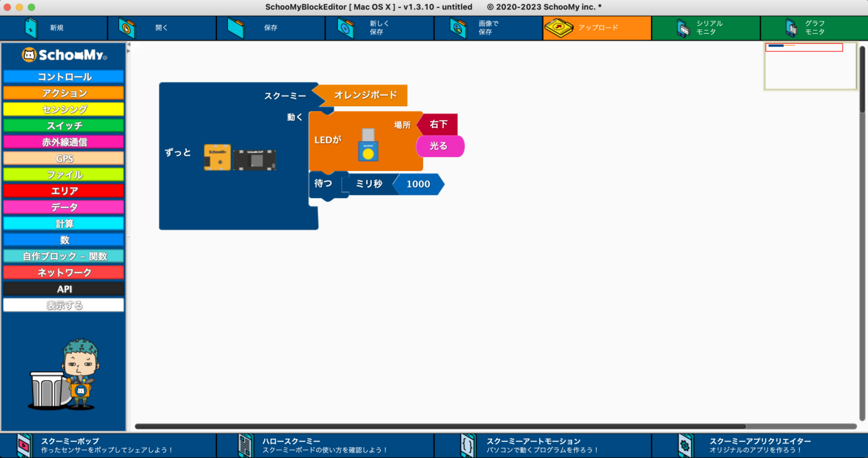The height and width of the screenshot is (458, 868).
Task: Open the 右下 position dropdown block
Action: click(x=437, y=124)
